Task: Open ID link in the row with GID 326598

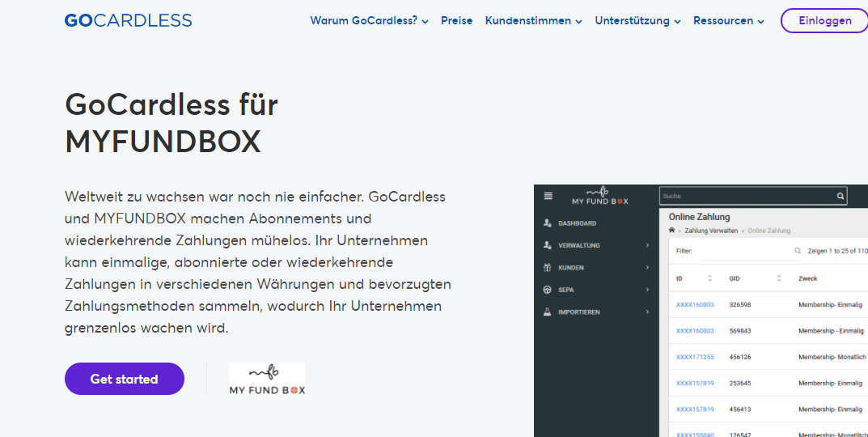Action: [x=695, y=304]
